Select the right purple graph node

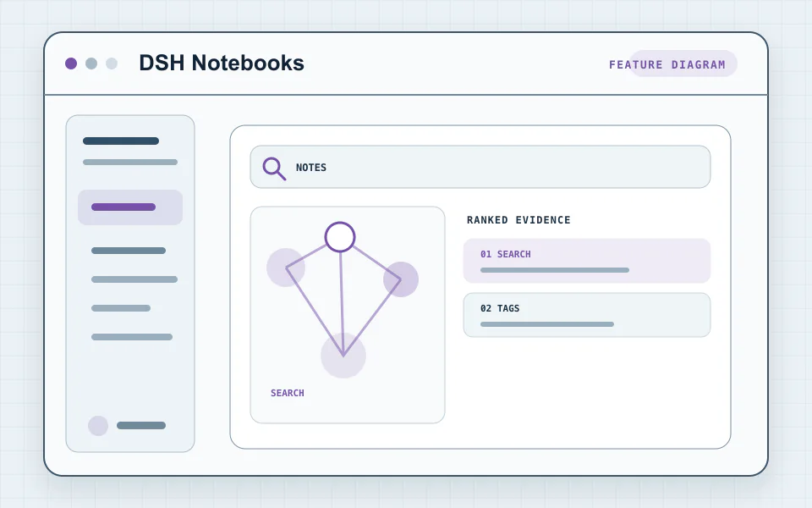click(x=401, y=279)
